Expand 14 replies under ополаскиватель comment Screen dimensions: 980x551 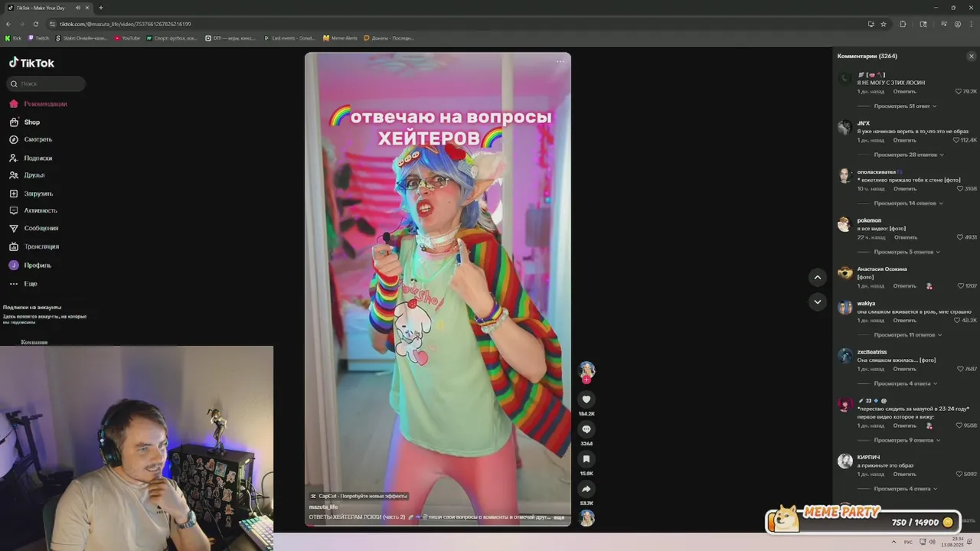tap(908, 204)
